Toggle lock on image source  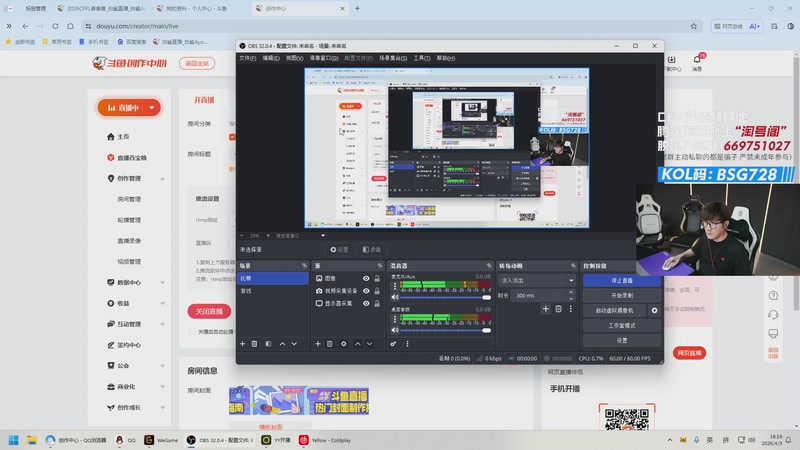pyautogui.click(x=377, y=279)
